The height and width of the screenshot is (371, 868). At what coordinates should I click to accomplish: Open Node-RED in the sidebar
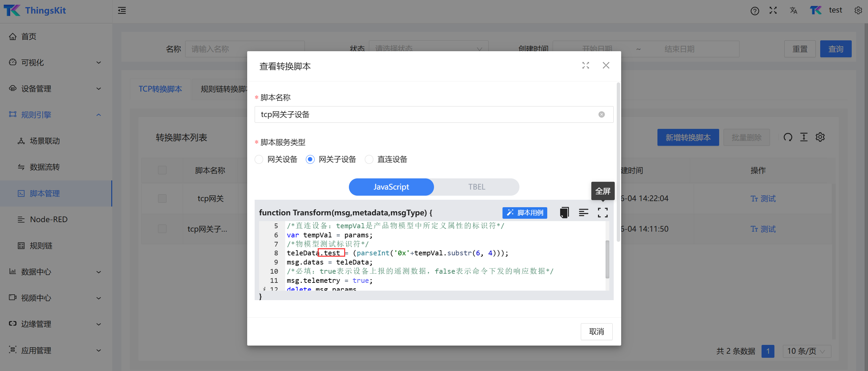(48, 219)
